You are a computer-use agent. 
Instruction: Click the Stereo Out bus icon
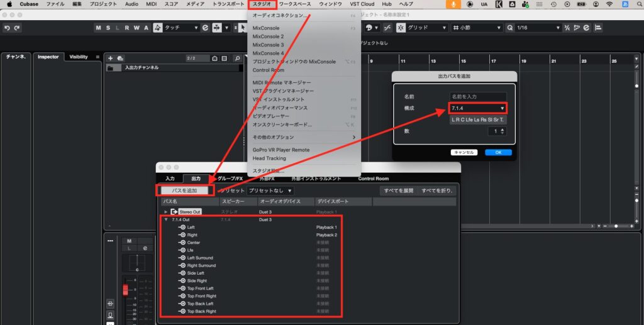pyautogui.click(x=174, y=212)
